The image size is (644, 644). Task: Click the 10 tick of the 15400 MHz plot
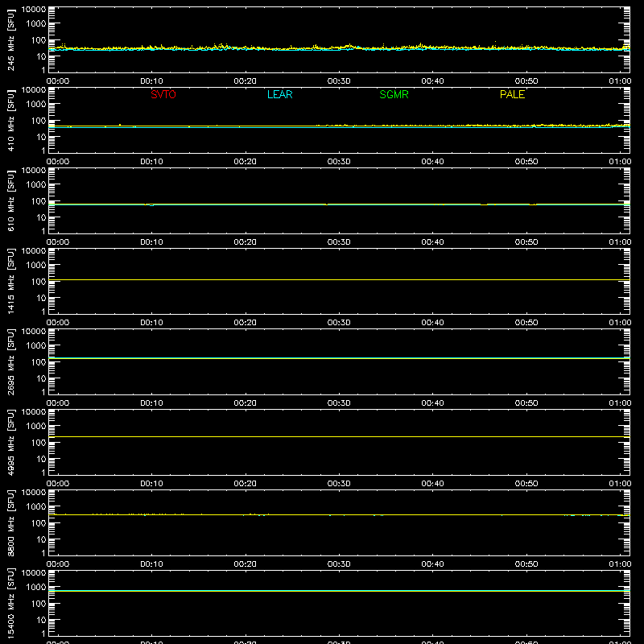(x=42, y=620)
